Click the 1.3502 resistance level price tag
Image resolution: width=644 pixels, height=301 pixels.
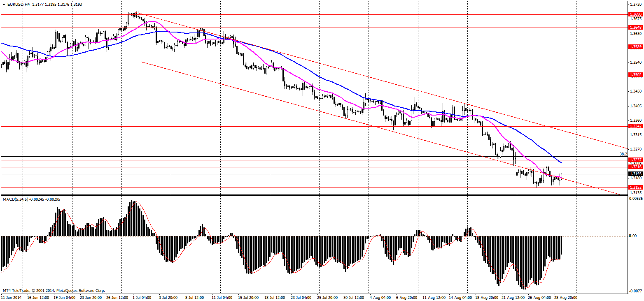point(635,75)
